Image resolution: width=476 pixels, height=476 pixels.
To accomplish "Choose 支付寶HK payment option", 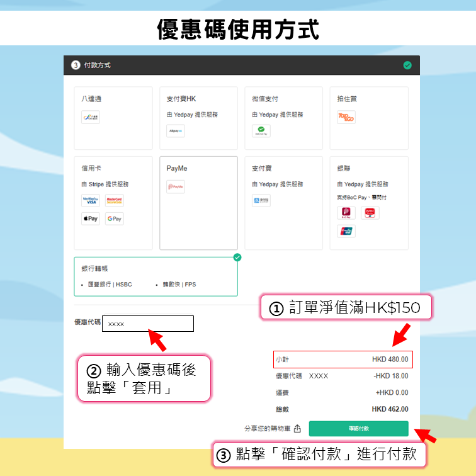I will click(198, 118).
